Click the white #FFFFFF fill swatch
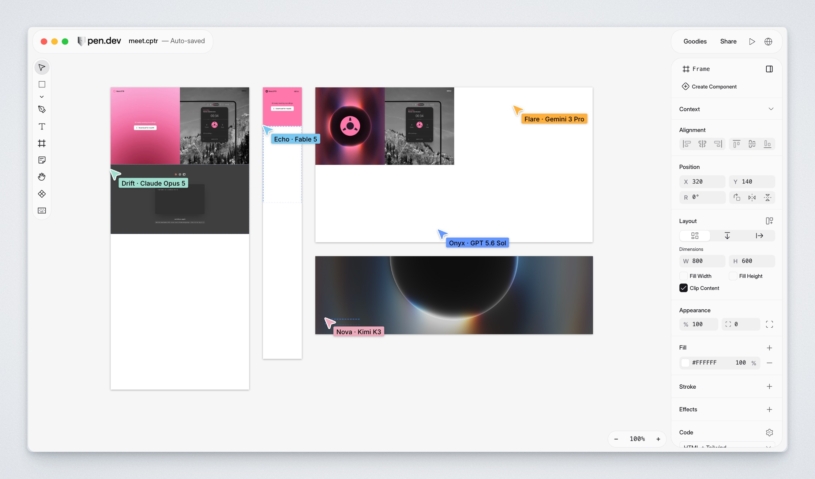 [685, 363]
